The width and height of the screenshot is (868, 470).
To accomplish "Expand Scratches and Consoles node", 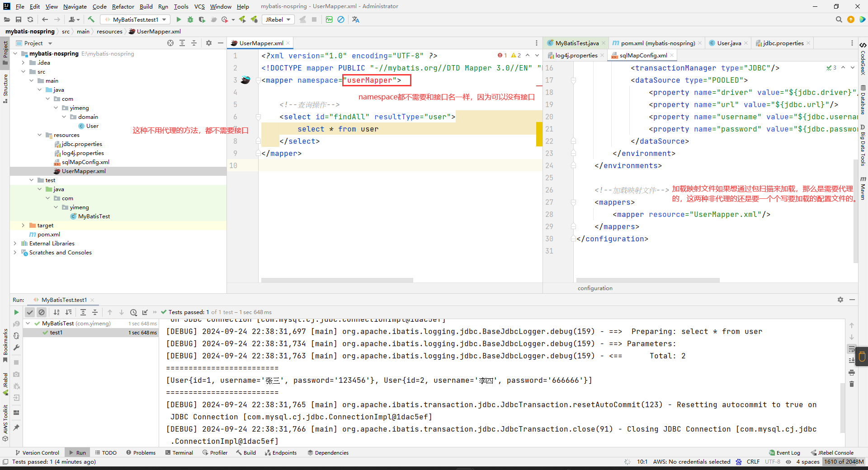I will pos(15,252).
